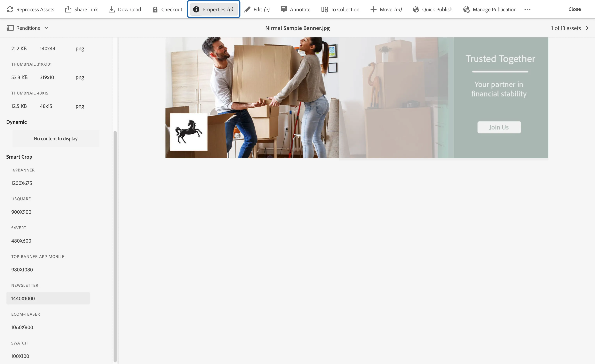Select the 900X900 square crop
595x364 pixels.
48,212
